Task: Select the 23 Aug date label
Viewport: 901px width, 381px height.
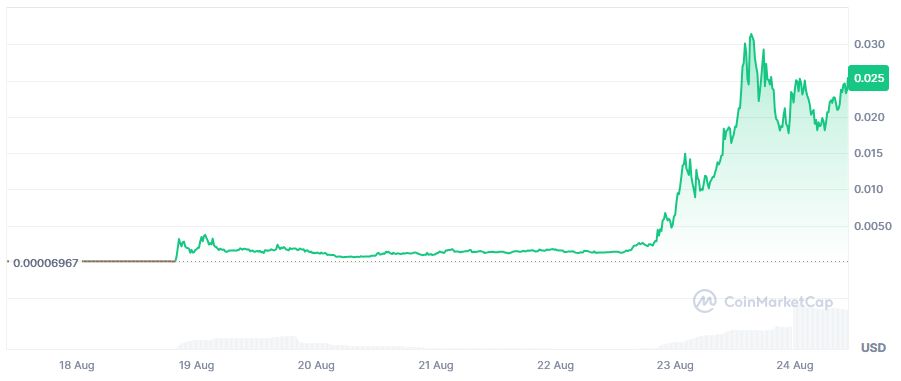Action: point(676,365)
